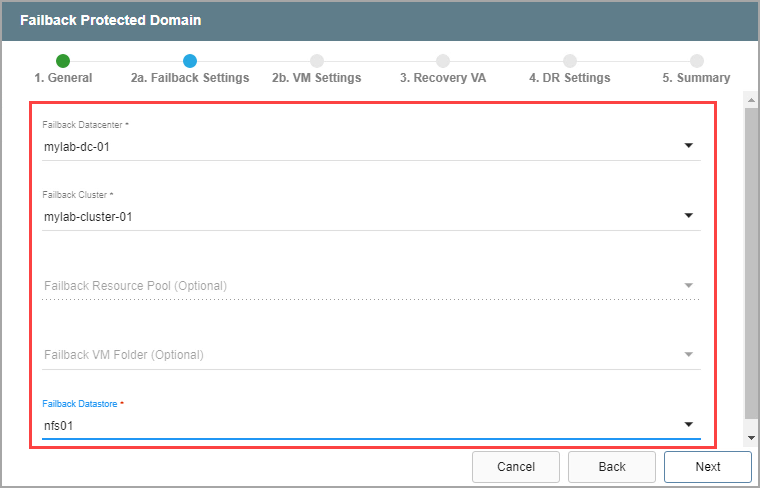Click the scrollbar down arrow
The width and height of the screenshot is (760, 488).
point(751,438)
